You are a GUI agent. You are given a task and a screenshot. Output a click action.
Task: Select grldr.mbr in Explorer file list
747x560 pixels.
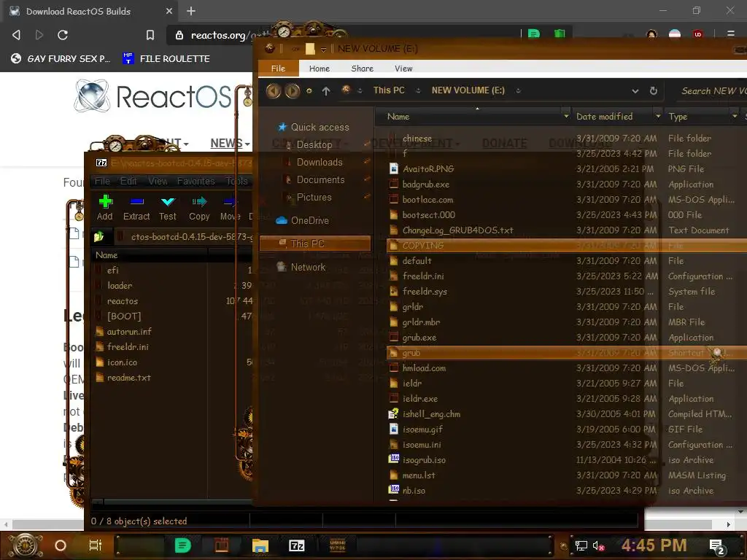[x=421, y=322]
